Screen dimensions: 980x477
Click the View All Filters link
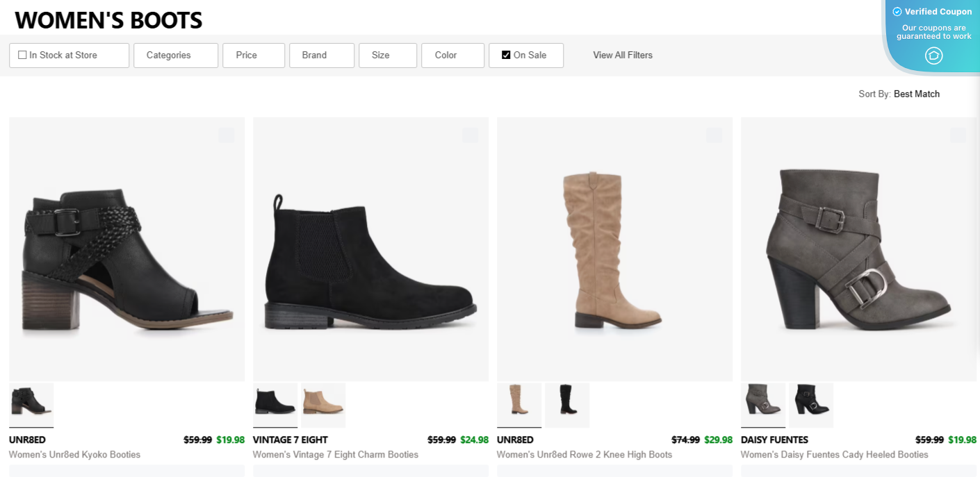[622, 55]
